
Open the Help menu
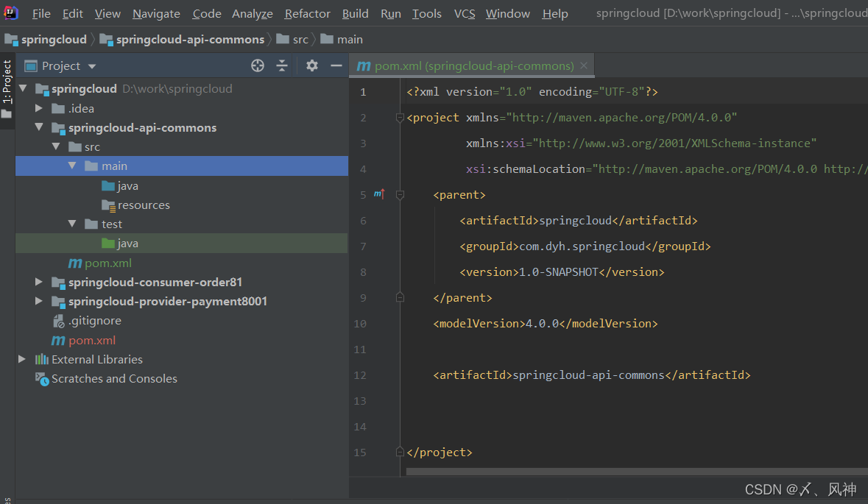pyautogui.click(x=554, y=13)
